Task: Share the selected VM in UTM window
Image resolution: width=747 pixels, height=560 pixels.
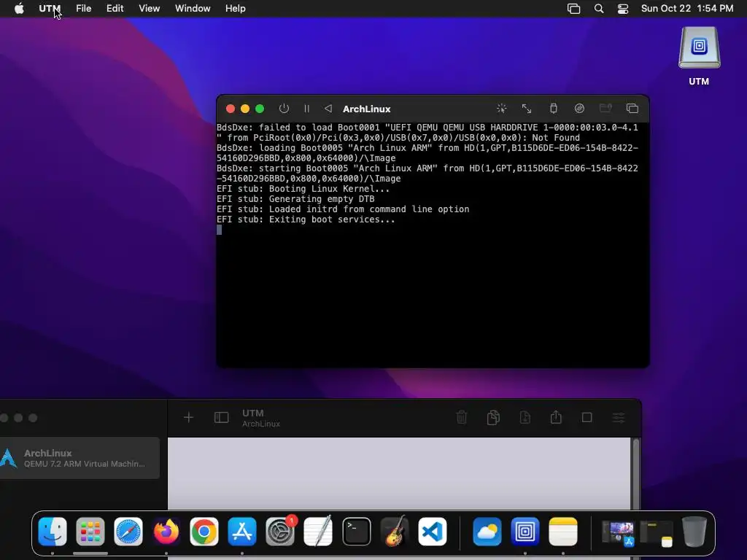Action: 556,417
